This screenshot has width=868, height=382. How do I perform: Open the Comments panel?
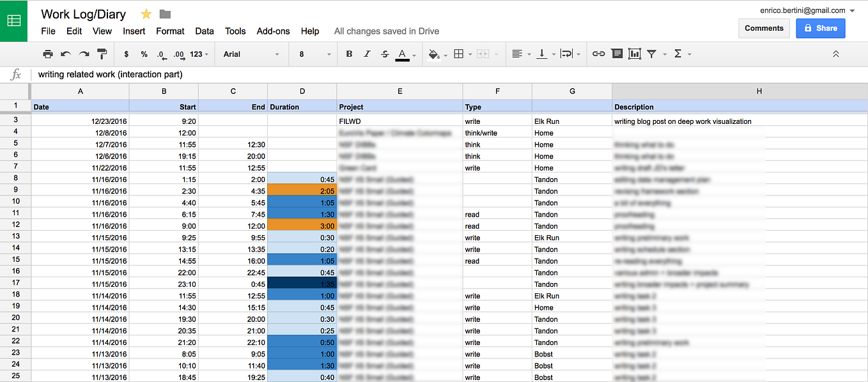[764, 28]
